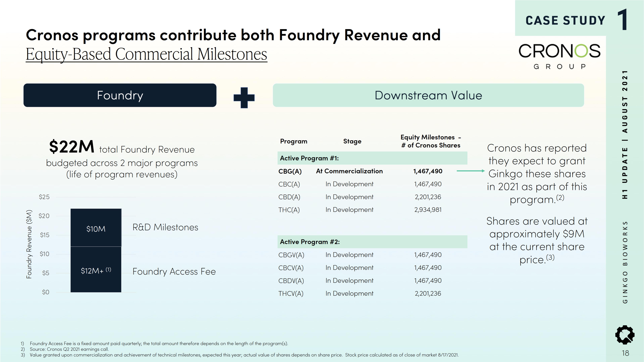Click the CASE STUDY 1 label
The height and width of the screenshot is (362, 644).
576,20
